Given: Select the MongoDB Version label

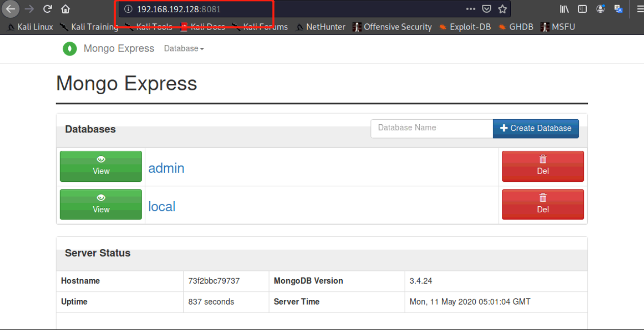Looking at the screenshot, I should coord(308,281).
